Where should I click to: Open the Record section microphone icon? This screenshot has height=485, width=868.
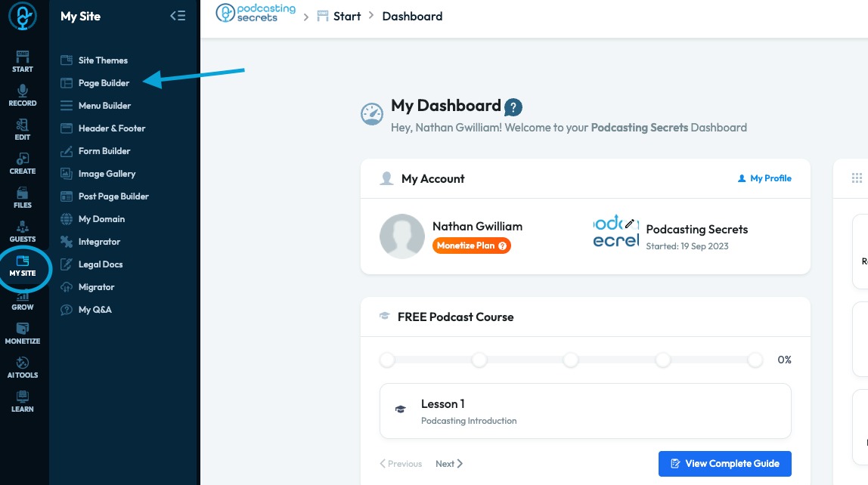pos(22,91)
